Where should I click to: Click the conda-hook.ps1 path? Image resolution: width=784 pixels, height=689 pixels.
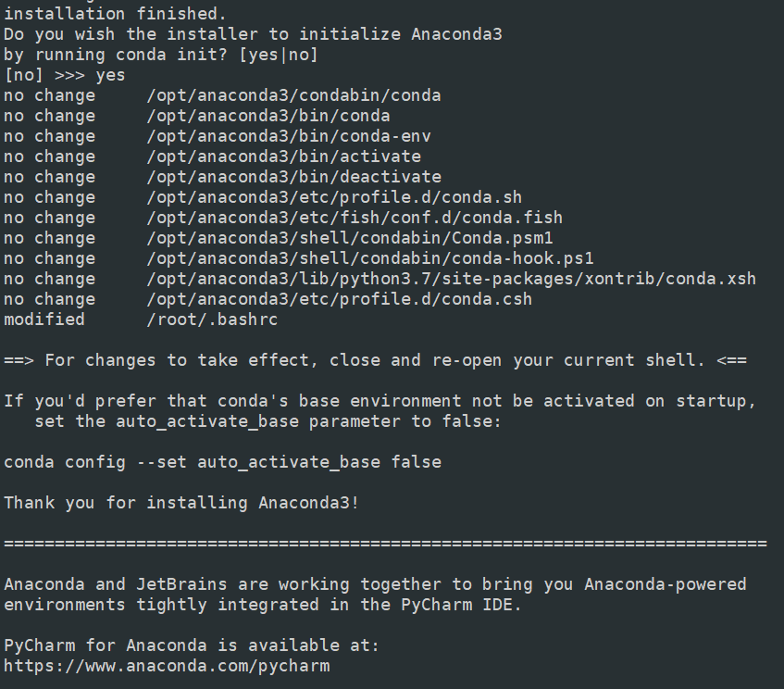370,258
